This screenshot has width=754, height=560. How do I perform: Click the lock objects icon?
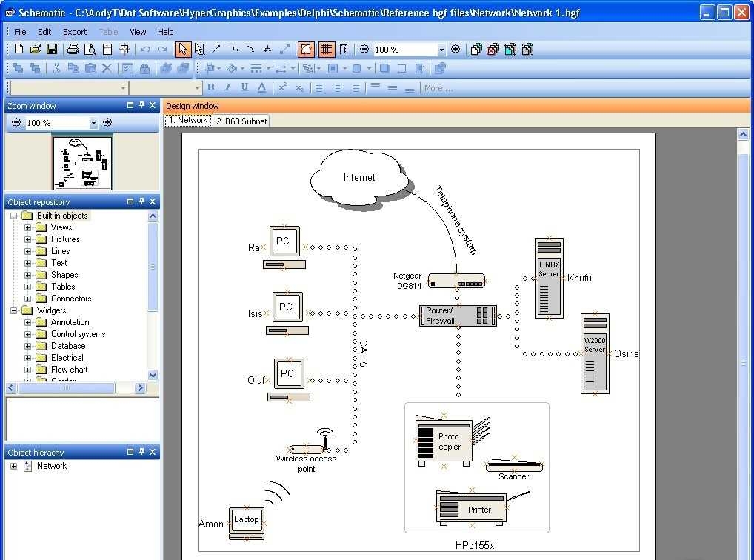coord(145,67)
